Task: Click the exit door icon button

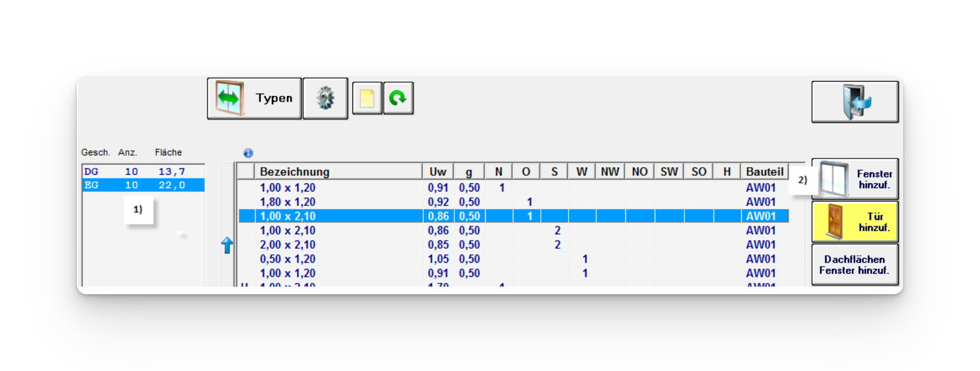Action: point(854,102)
